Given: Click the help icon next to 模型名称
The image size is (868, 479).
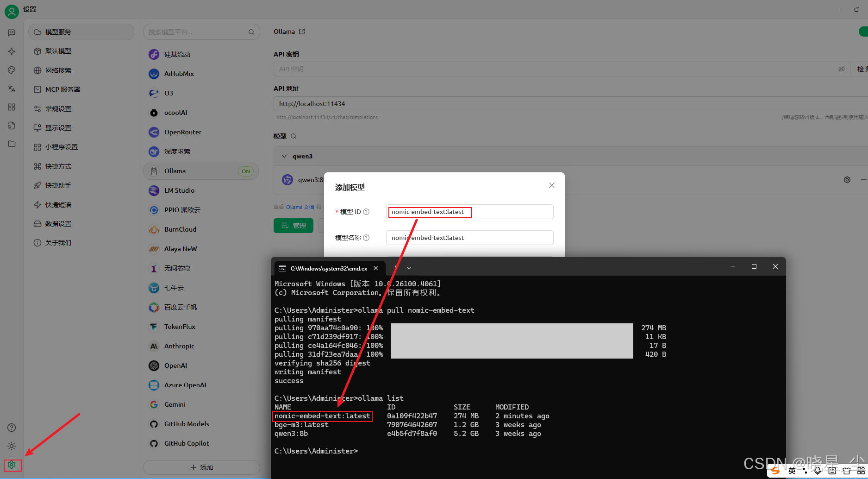Looking at the screenshot, I should coord(366,238).
